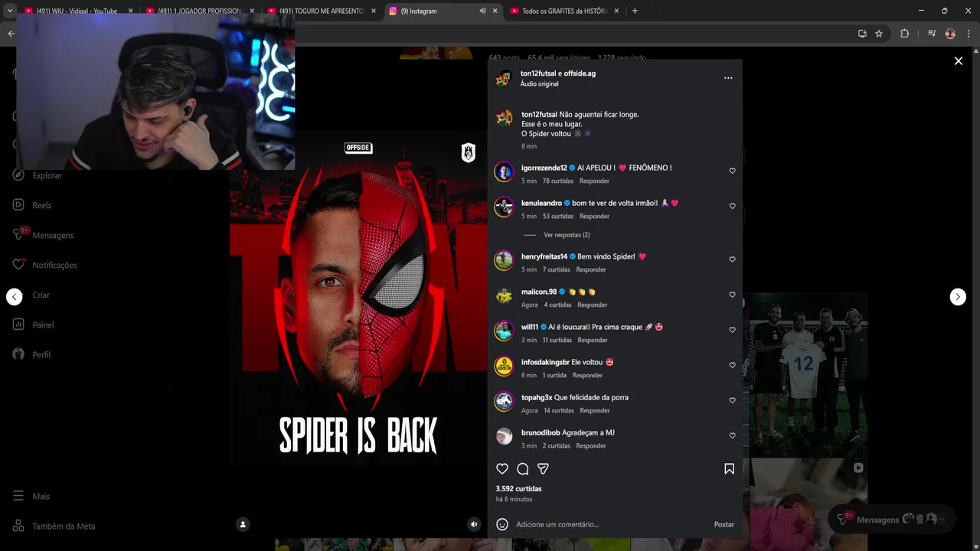
Task: Like will11's comment
Action: [x=732, y=330]
